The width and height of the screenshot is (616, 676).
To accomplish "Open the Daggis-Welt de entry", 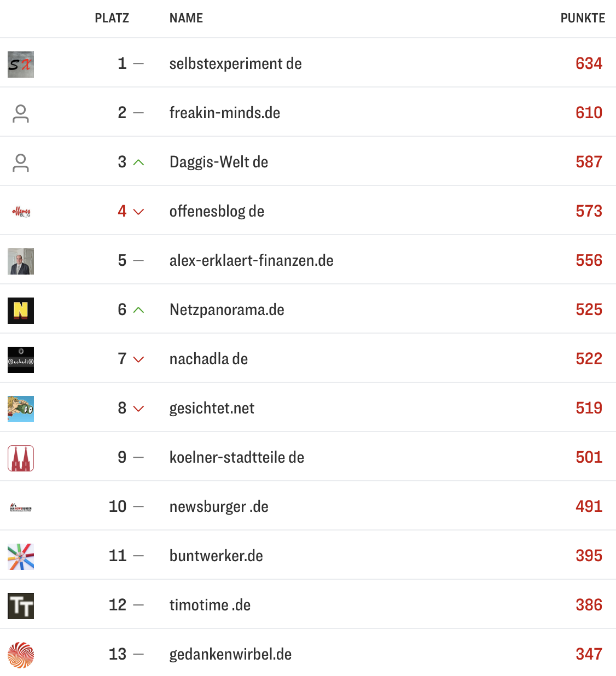I will [218, 162].
